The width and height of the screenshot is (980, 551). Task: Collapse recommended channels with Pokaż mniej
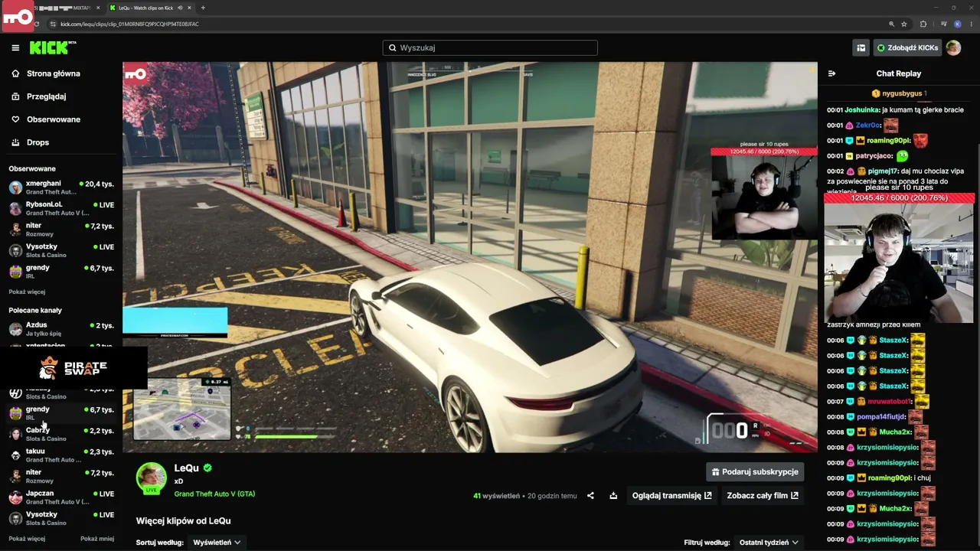(x=97, y=539)
